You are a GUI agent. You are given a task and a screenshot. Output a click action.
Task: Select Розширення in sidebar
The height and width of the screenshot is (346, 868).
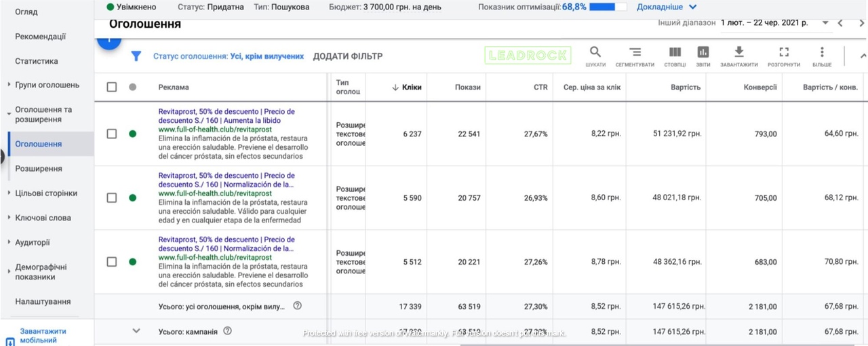[39, 168]
